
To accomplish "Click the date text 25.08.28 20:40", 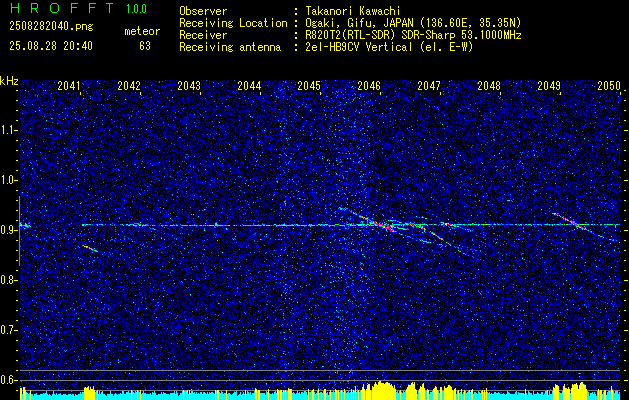I will click(x=51, y=46).
